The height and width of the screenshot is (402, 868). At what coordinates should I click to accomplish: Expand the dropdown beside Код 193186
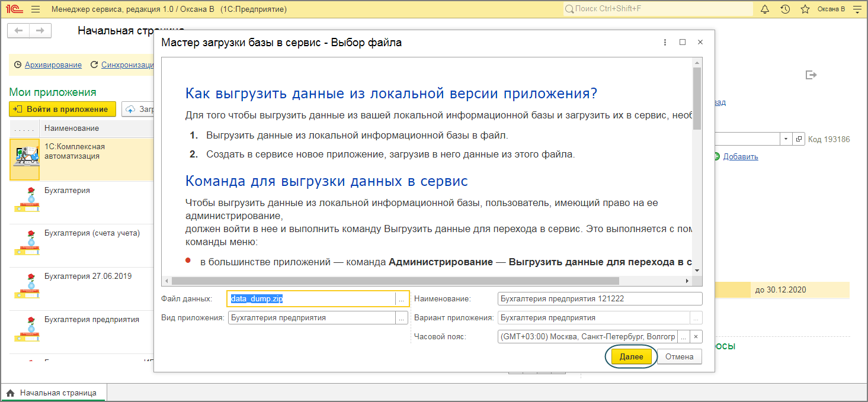pyautogui.click(x=786, y=139)
